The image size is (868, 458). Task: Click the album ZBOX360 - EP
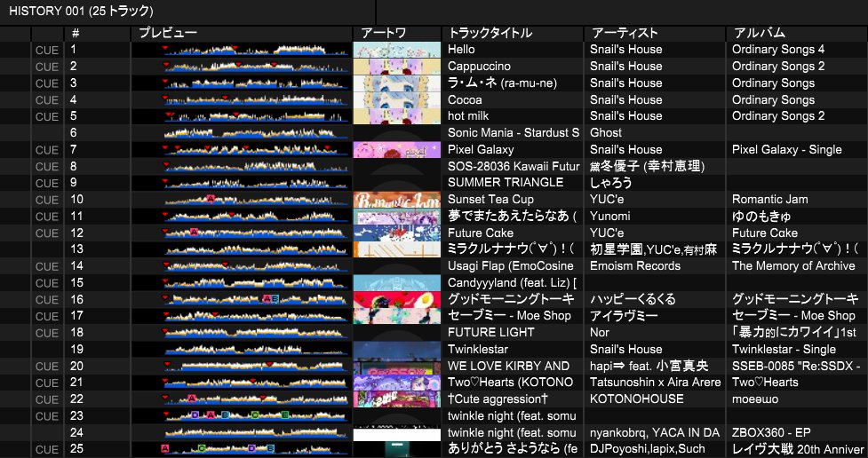pyautogui.click(x=771, y=432)
